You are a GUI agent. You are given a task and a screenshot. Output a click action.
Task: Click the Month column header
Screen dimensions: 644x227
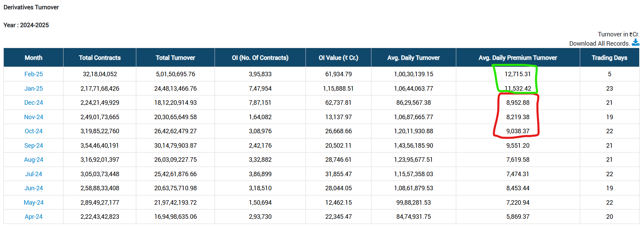34,58
